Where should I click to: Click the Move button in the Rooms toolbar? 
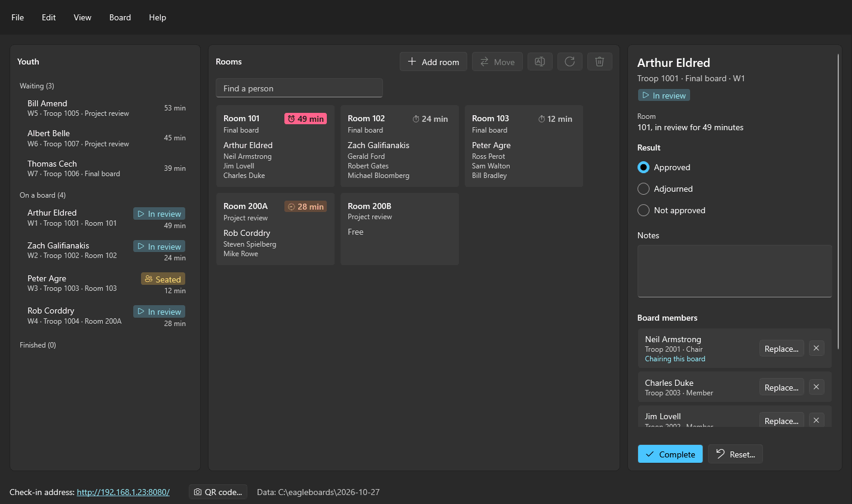(x=497, y=62)
